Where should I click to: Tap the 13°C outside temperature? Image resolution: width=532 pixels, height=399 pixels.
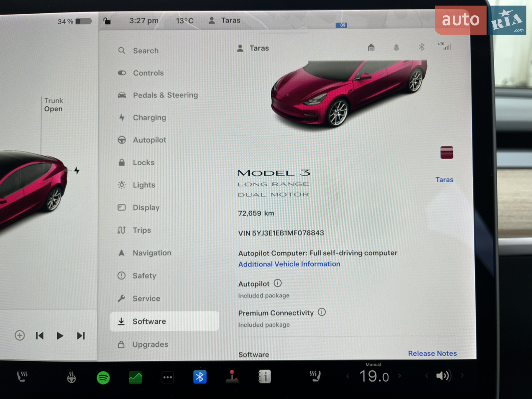tap(185, 21)
